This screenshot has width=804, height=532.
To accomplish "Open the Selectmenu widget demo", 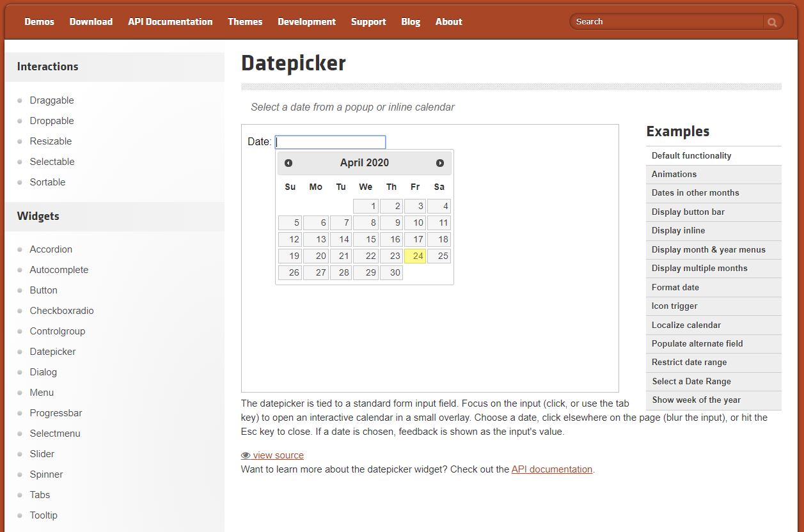I will 55,434.
